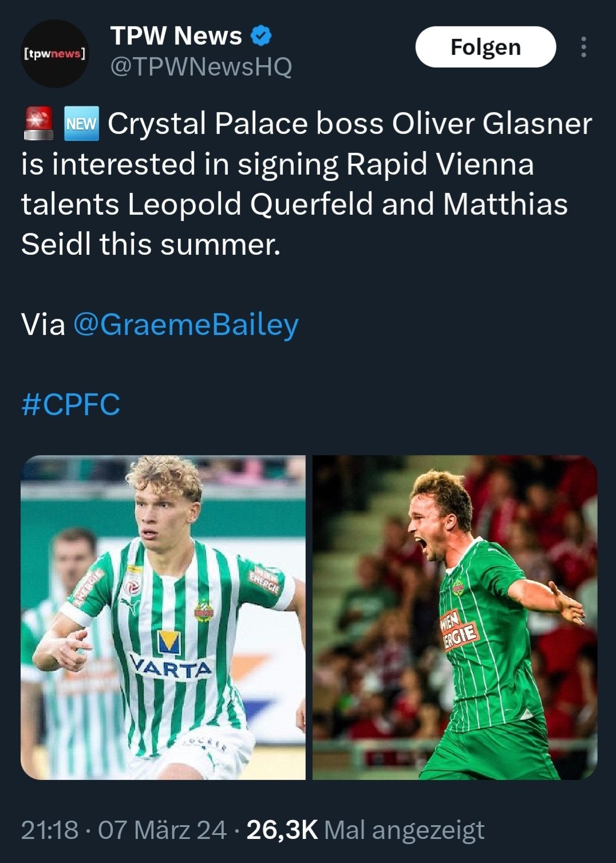Open the 21:18 · 07 März 24 timestamp
Screen dimensions: 616x863
coord(124,830)
